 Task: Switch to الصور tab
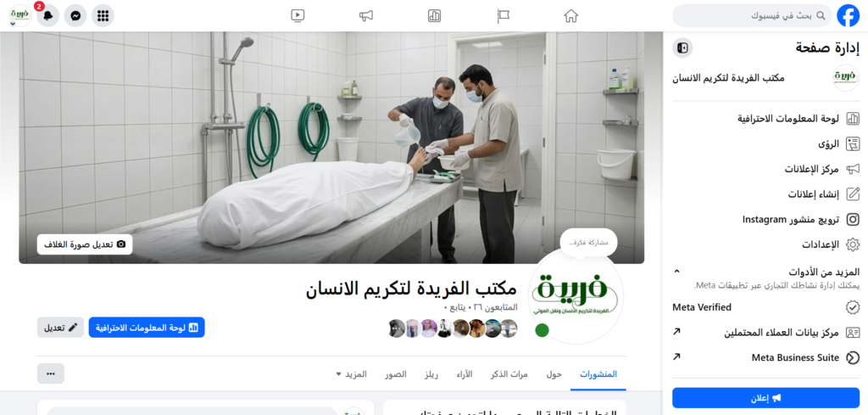point(396,374)
